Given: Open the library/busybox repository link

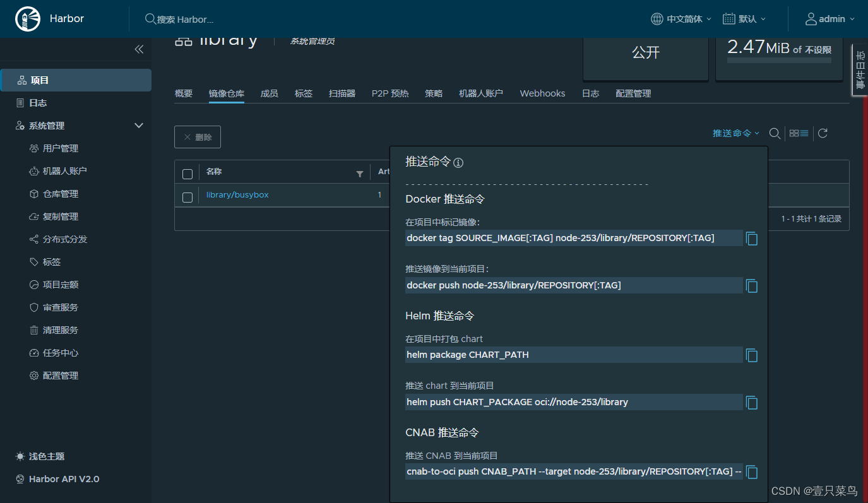Looking at the screenshot, I should click(x=237, y=195).
